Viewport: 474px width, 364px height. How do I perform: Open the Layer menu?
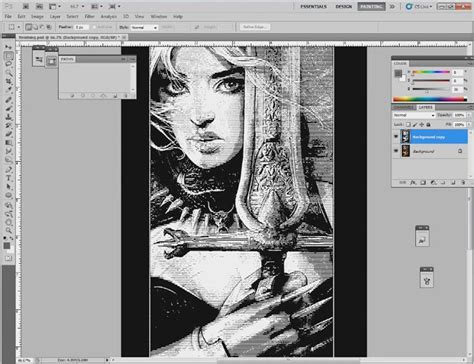tap(55, 16)
